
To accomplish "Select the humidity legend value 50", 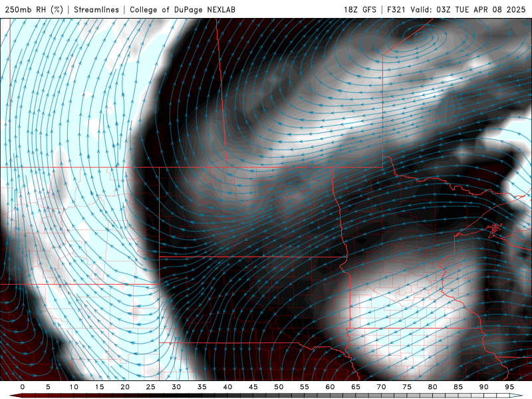I will [x=279, y=387].
